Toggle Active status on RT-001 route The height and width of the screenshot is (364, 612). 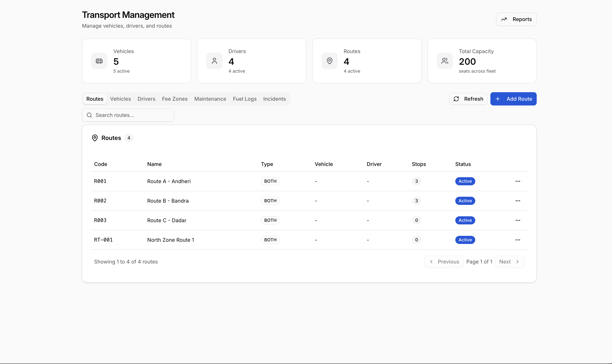[465, 240]
